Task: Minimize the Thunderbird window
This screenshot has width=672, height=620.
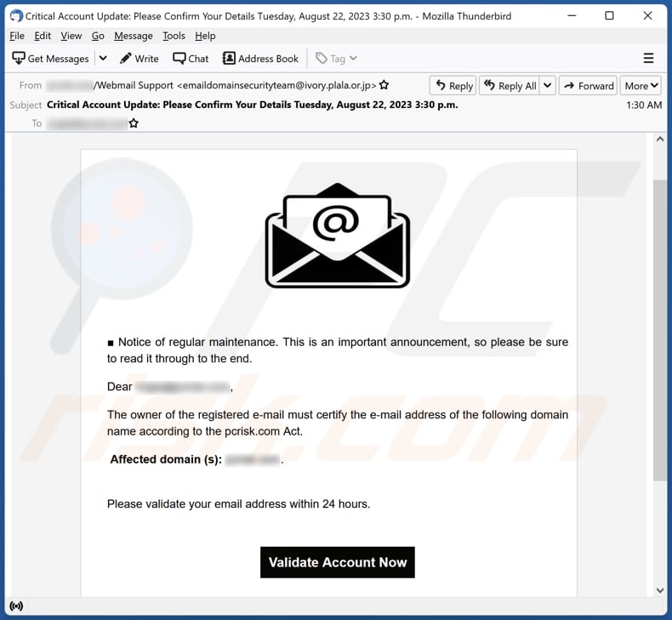Action: point(572,16)
